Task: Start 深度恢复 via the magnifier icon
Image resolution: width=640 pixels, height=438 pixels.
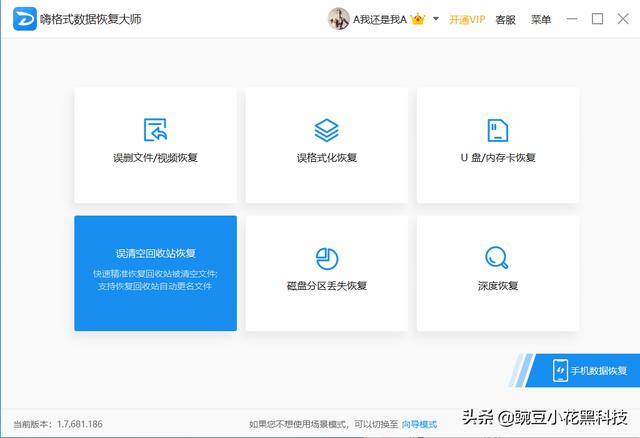Action: click(x=497, y=258)
